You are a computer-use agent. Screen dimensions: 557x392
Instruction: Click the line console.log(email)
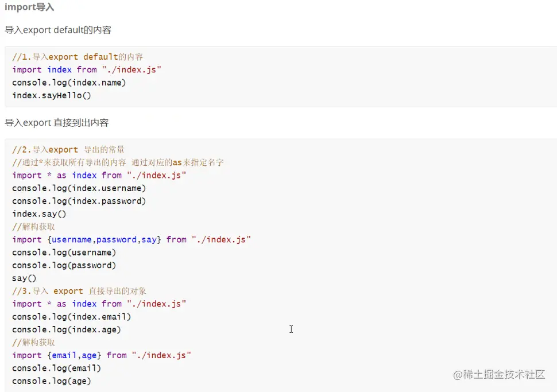coord(56,368)
